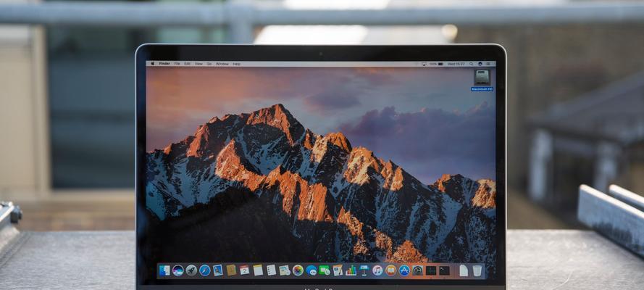Open iBooks orange icon in Dock
The width and height of the screenshot is (644, 290).
391,270
